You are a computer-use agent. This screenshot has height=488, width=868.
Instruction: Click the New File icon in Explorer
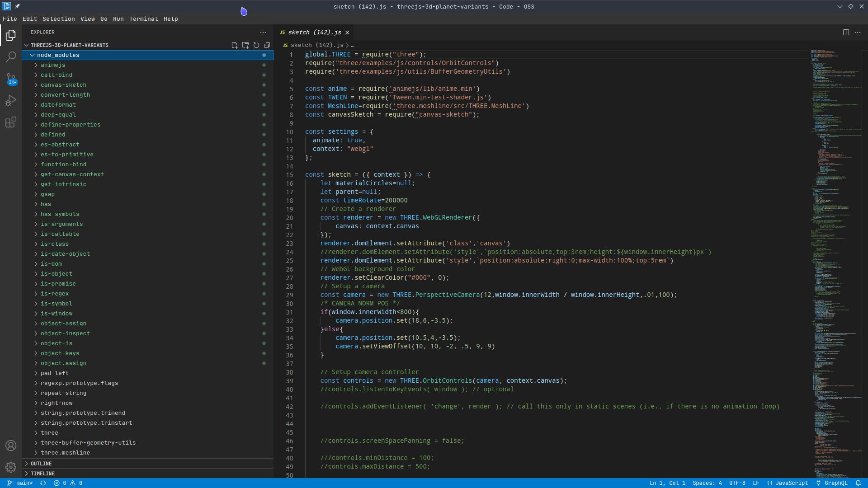click(x=235, y=45)
